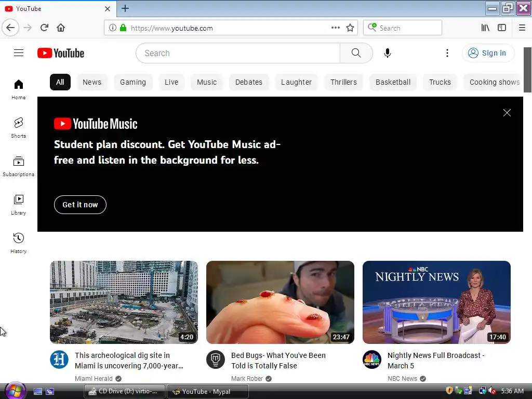Select the Music filter chip

(x=207, y=82)
